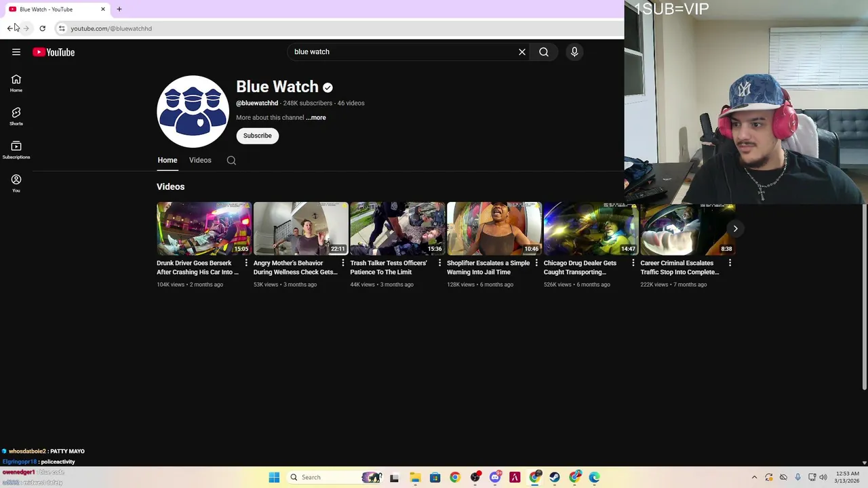
Task: Show hidden system tray icons
Action: pyautogui.click(x=754, y=477)
